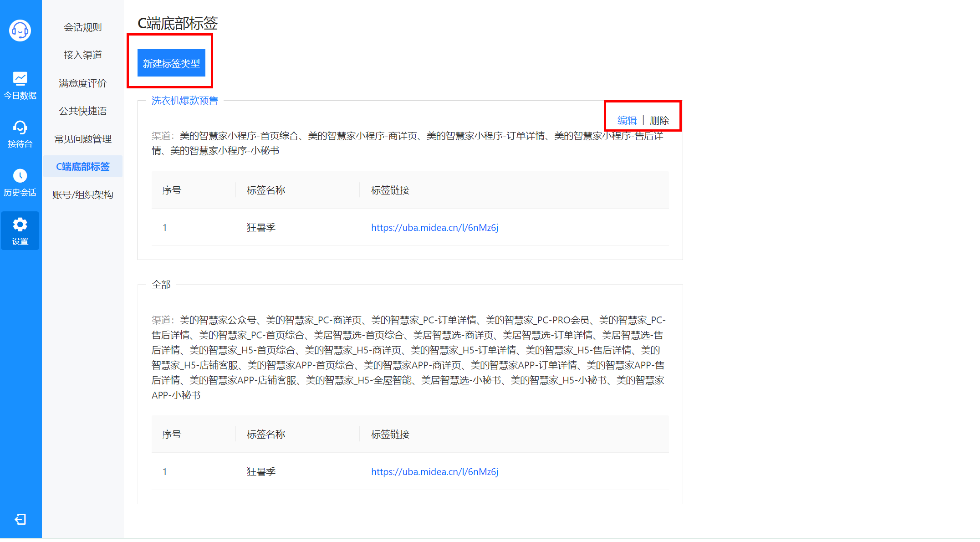Open 狂暑季 link in 洗衣机爆款预售 table
This screenshot has height=542, width=980.
(434, 228)
